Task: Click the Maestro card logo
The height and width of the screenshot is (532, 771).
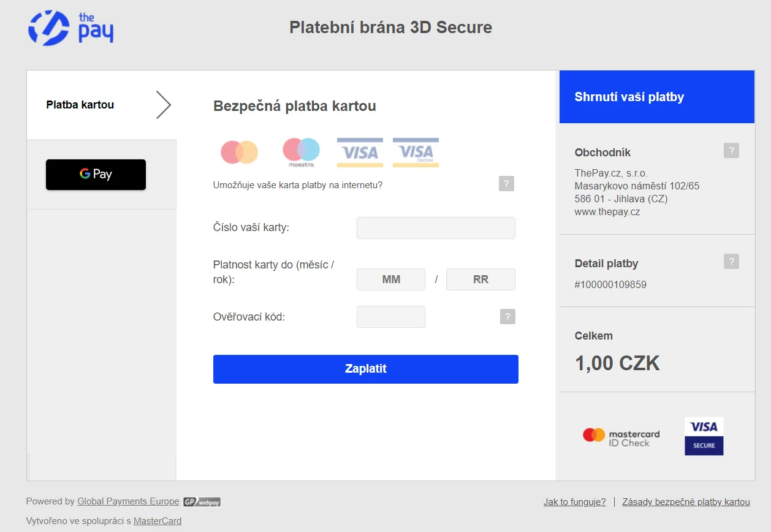Action: point(301,153)
